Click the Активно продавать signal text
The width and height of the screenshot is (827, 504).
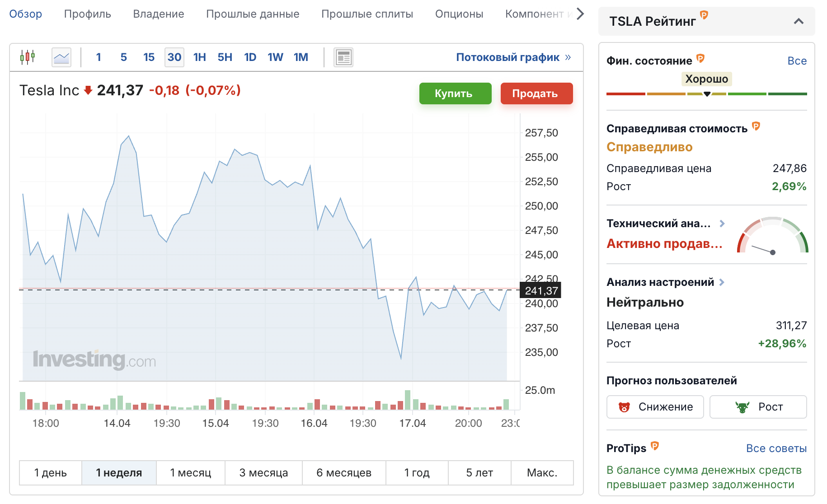point(664,244)
